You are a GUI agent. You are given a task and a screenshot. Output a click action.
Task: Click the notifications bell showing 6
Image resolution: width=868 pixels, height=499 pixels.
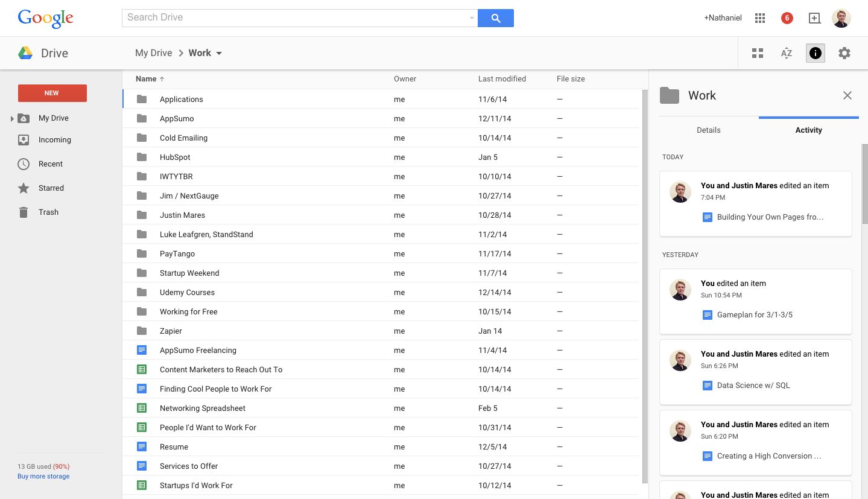[x=787, y=17]
